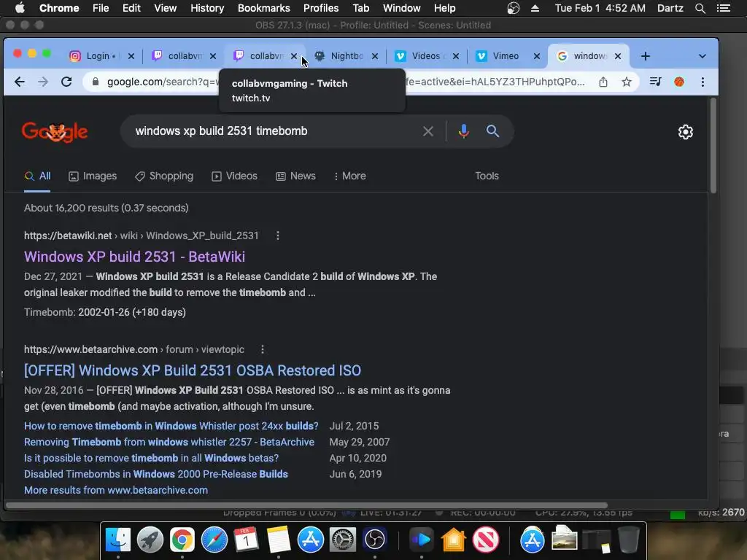Viewport: 747px width, 560px height.
Task: Go back with the browser back arrow
Action: (x=20, y=82)
